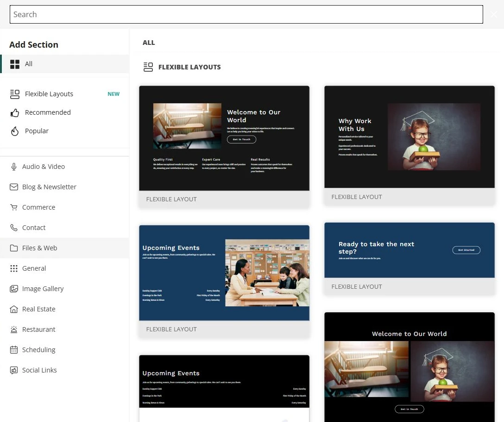Open the Flexible Layouts category
This screenshot has width=504, height=422.
[65, 94]
